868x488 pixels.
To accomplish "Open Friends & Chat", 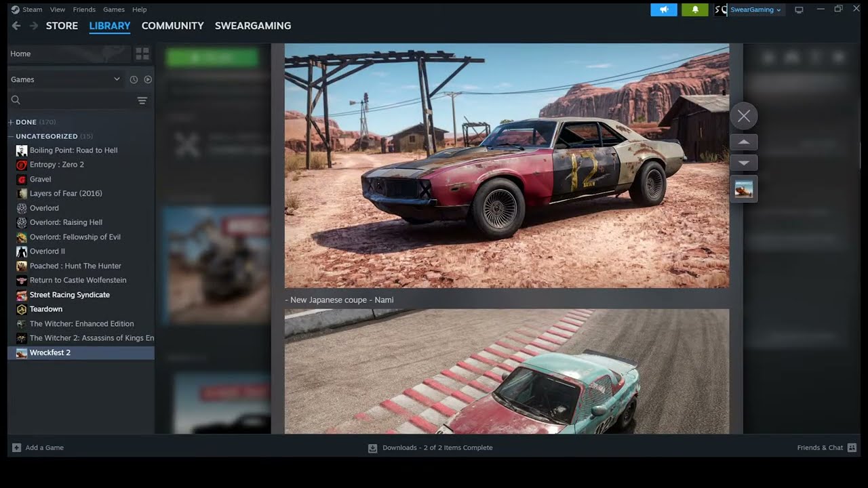I will (x=827, y=447).
